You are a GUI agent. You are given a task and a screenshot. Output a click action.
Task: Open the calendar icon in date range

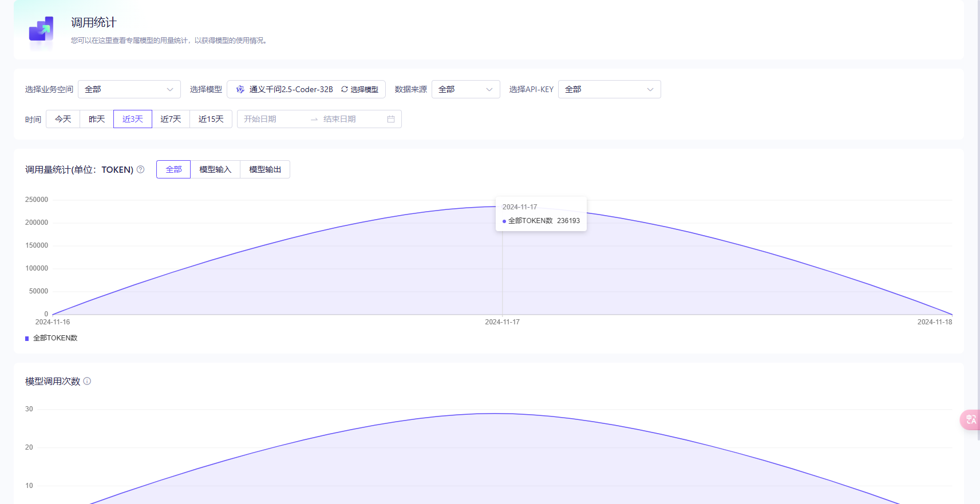pyautogui.click(x=391, y=119)
